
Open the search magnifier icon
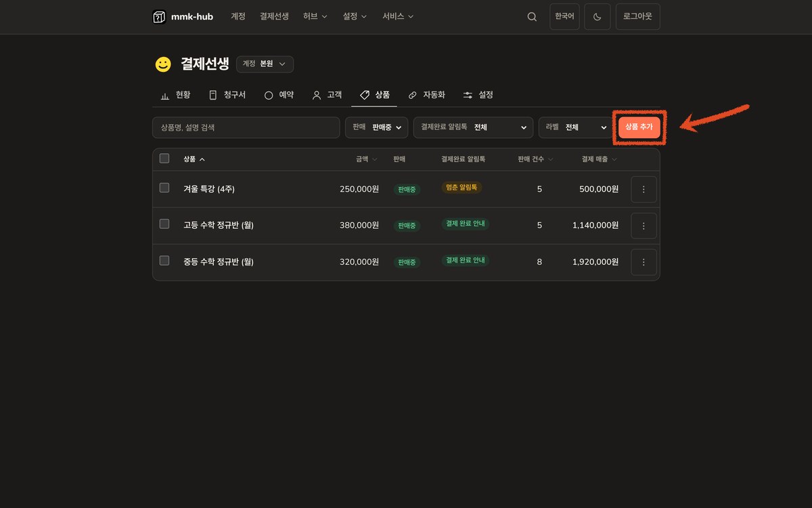click(x=532, y=17)
